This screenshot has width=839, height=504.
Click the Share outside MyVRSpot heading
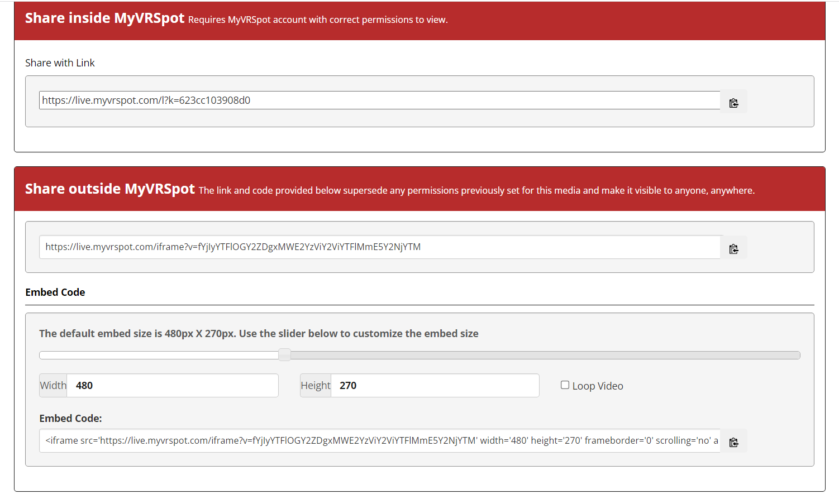pyautogui.click(x=110, y=189)
